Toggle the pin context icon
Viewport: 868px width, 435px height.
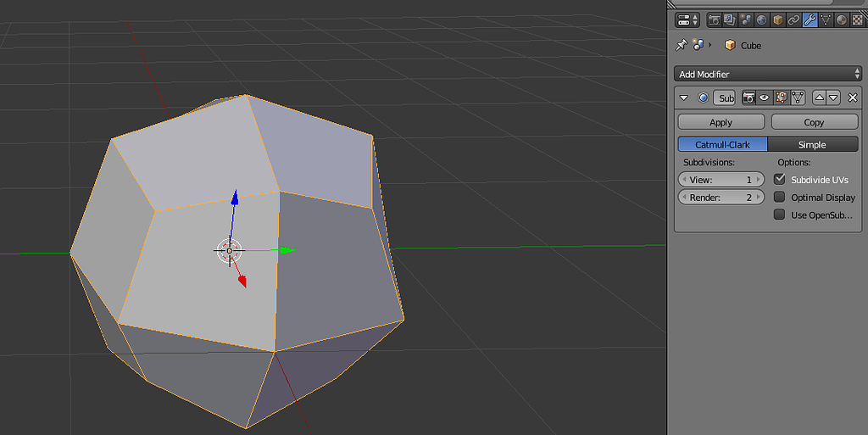[682, 45]
